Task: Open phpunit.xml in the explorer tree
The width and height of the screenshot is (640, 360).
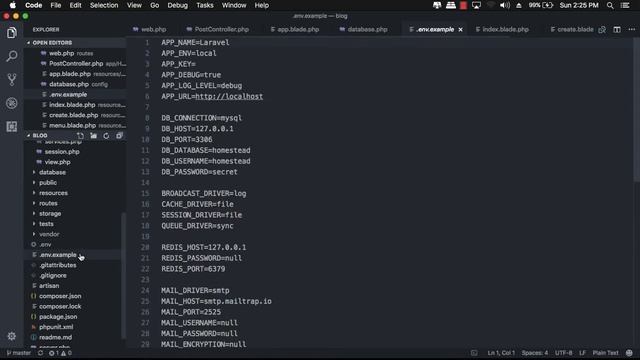Action: (56, 327)
